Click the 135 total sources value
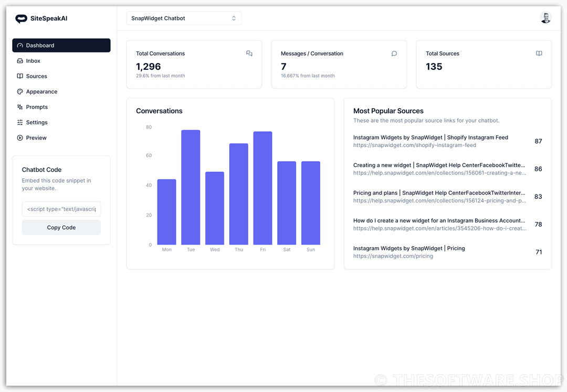 tap(434, 67)
